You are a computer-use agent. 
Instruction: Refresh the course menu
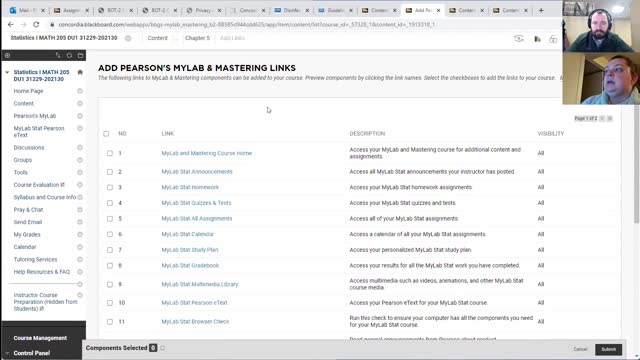pos(69,55)
